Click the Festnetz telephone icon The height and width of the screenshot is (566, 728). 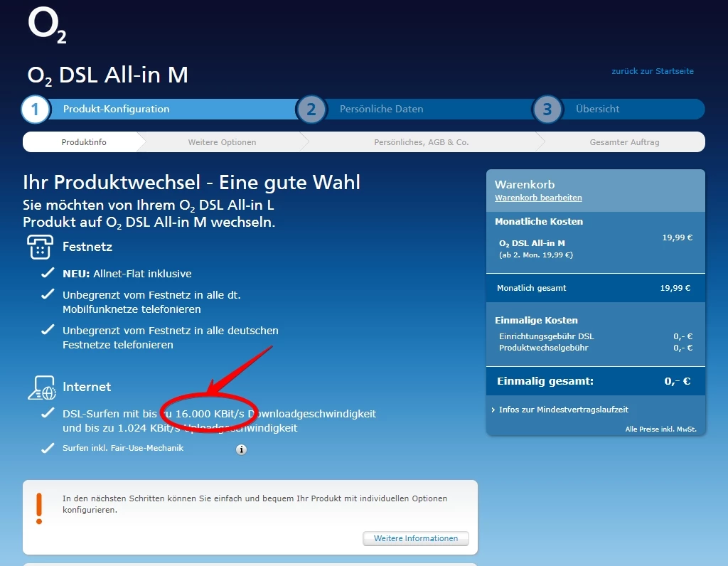pos(40,247)
